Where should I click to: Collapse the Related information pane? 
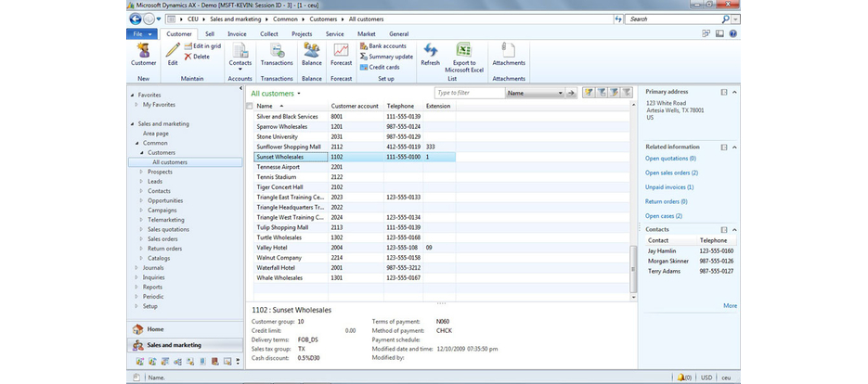tap(734, 147)
